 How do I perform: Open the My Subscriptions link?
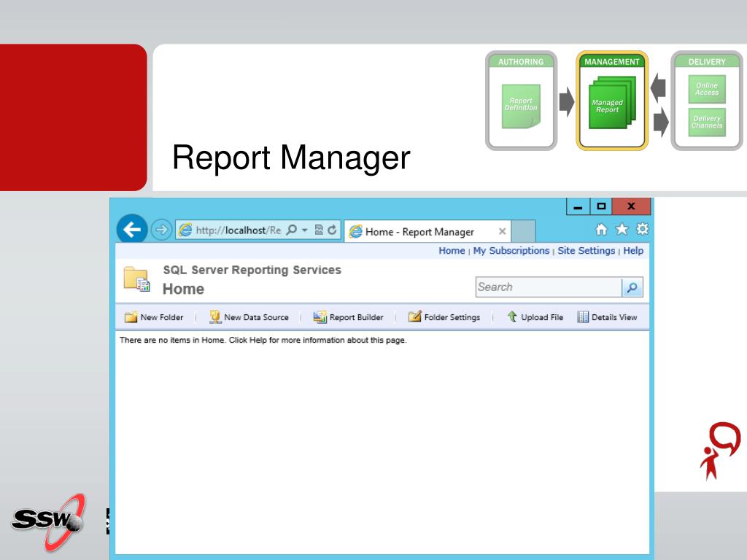pos(511,251)
